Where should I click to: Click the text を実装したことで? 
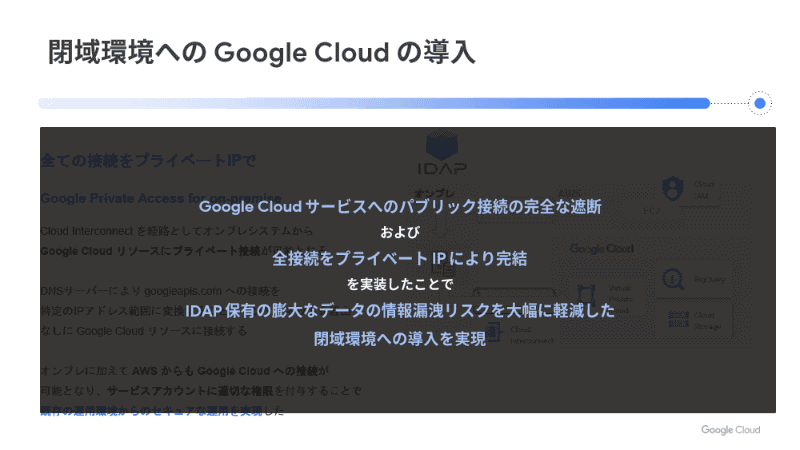(x=400, y=284)
